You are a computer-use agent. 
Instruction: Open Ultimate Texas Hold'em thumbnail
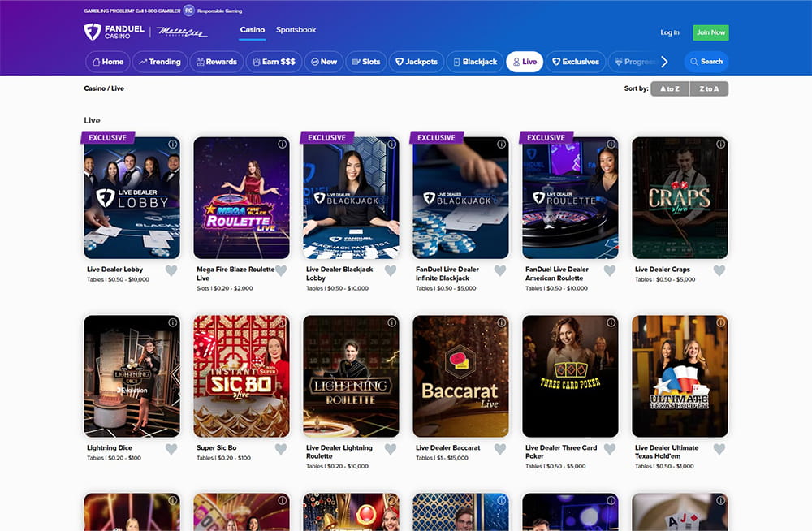(x=680, y=376)
